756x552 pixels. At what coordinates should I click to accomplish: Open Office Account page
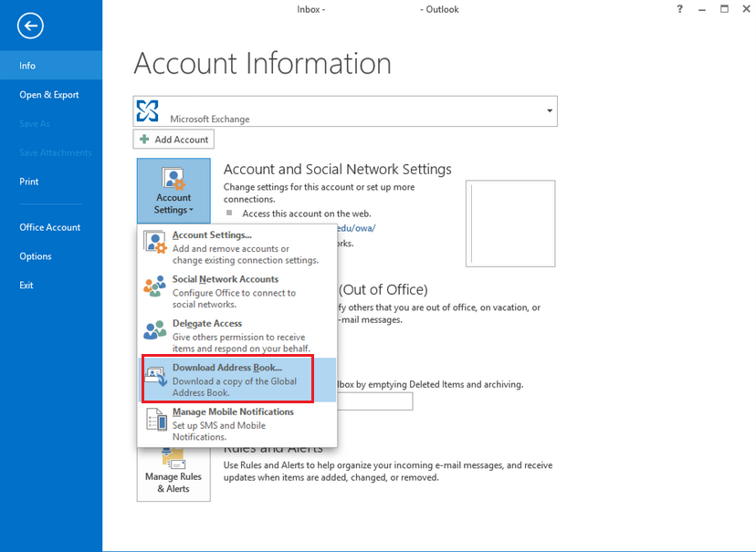(50, 227)
